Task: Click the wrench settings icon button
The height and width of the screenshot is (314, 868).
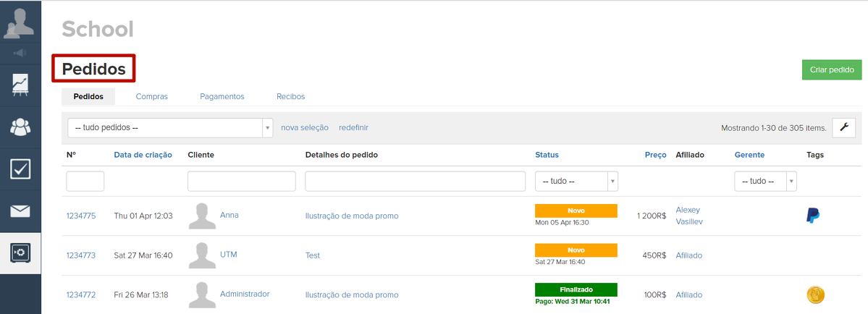Action: tap(843, 127)
